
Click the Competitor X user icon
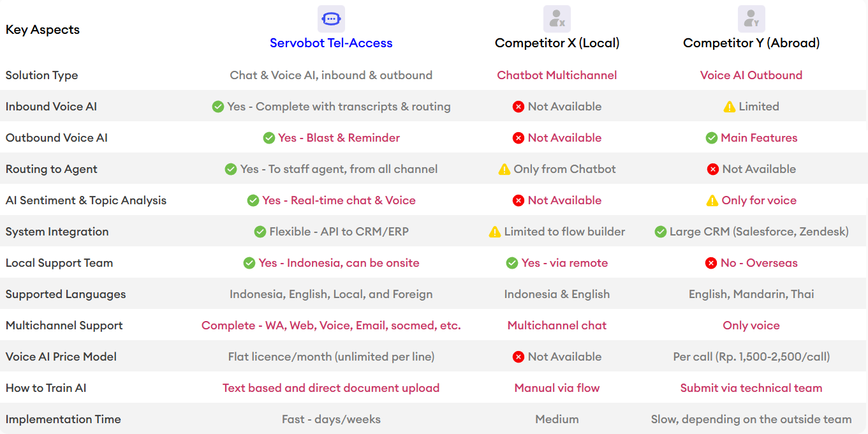pyautogui.click(x=557, y=19)
